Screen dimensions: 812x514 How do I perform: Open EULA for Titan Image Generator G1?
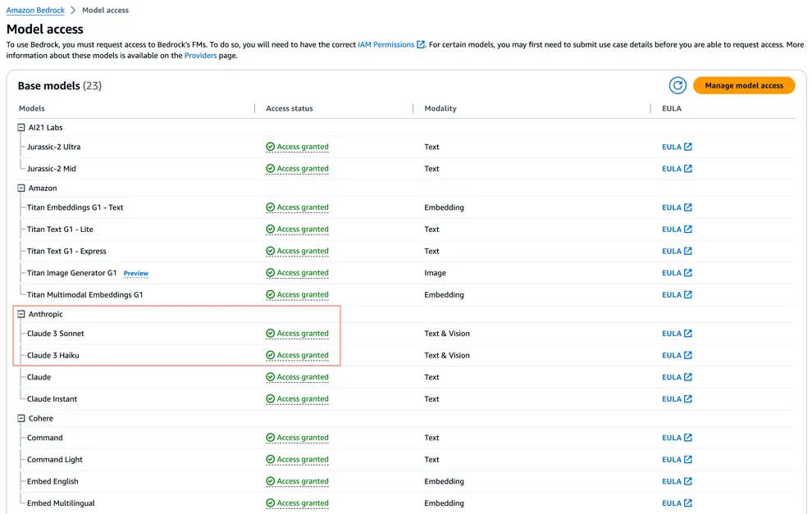[677, 273]
